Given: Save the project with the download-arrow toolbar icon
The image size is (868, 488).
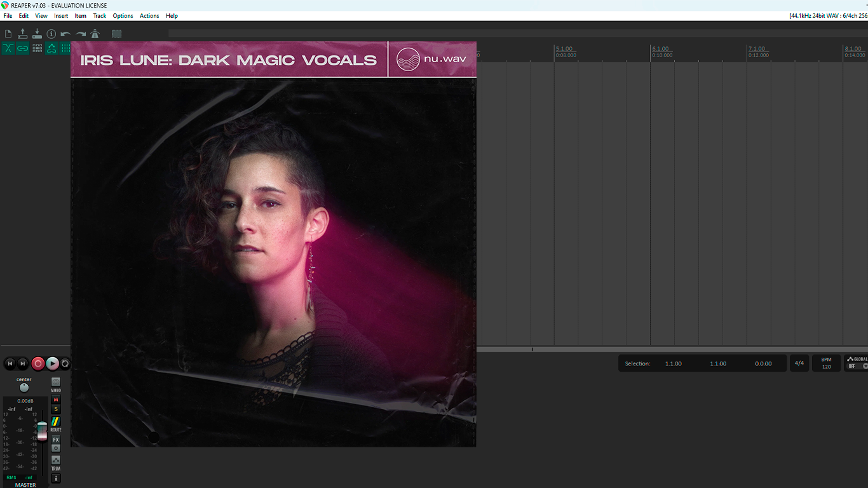Looking at the screenshot, I should tap(37, 34).
